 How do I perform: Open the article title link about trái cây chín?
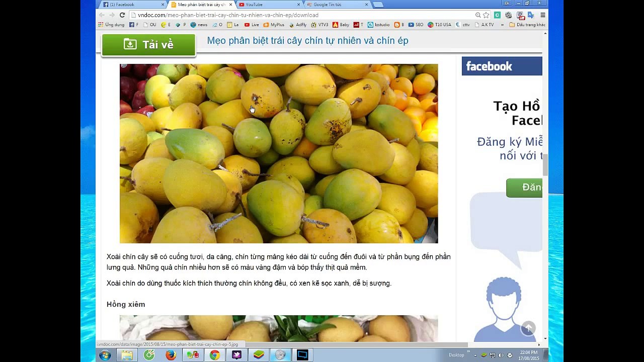click(x=307, y=41)
